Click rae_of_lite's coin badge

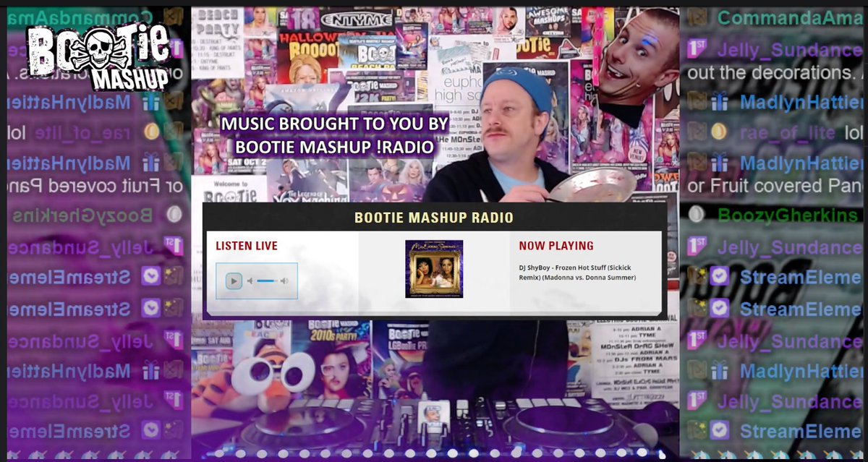719,131
